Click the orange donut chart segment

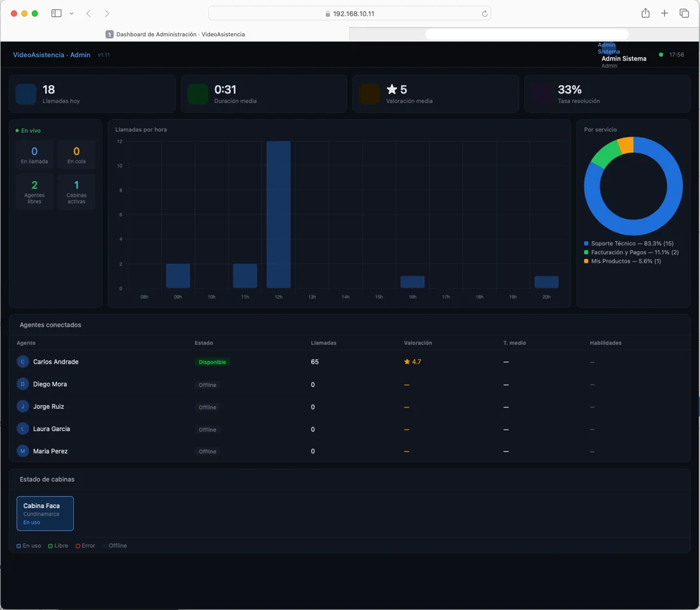626,145
